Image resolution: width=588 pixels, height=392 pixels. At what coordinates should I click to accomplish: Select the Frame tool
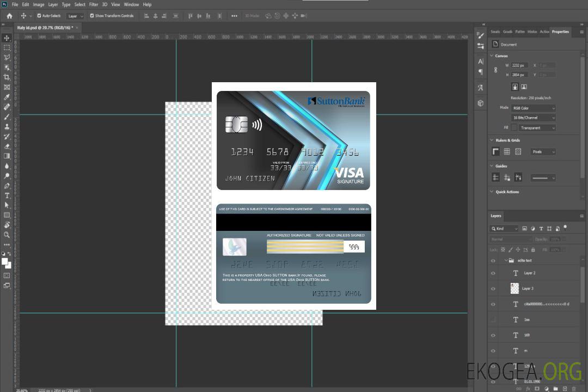tap(7, 87)
